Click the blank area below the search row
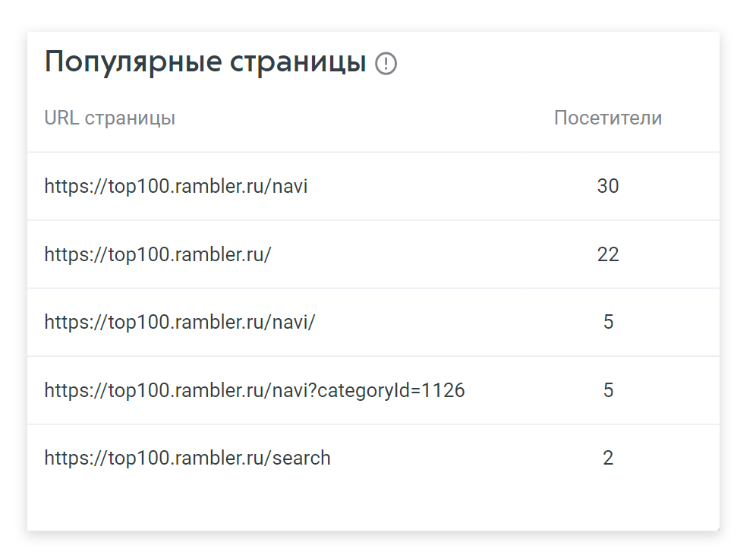The height and width of the screenshot is (558, 756). pos(372,505)
